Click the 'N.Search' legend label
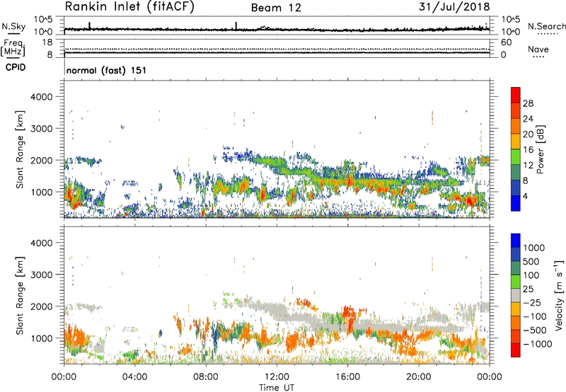Screen dimensions: 566x392 (546, 26)
